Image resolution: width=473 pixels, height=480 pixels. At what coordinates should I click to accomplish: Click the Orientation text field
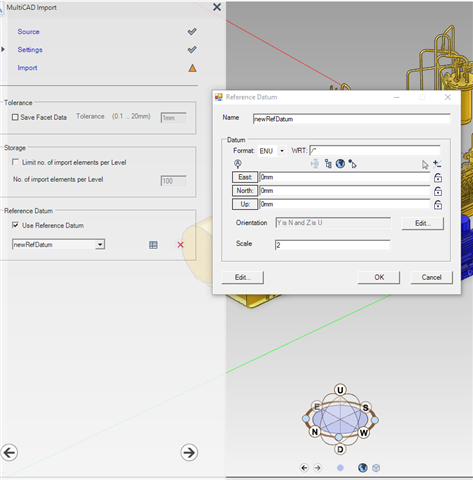click(333, 223)
